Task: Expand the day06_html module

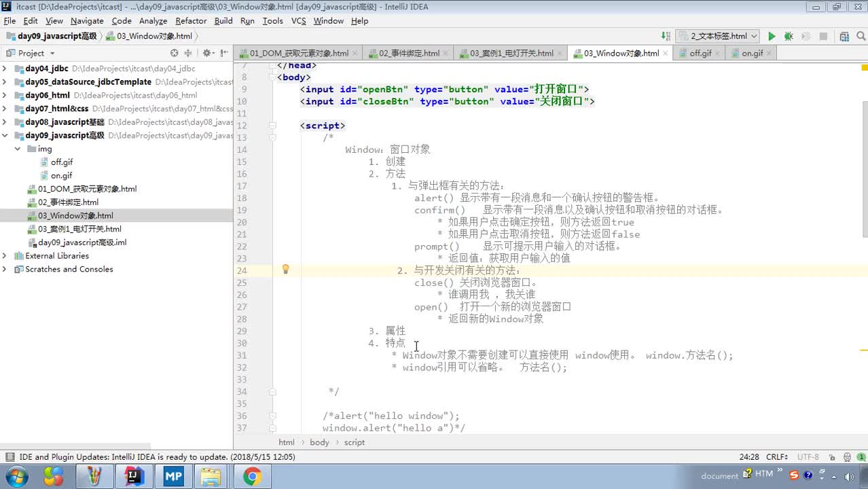Action: click(x=5, y=95)
